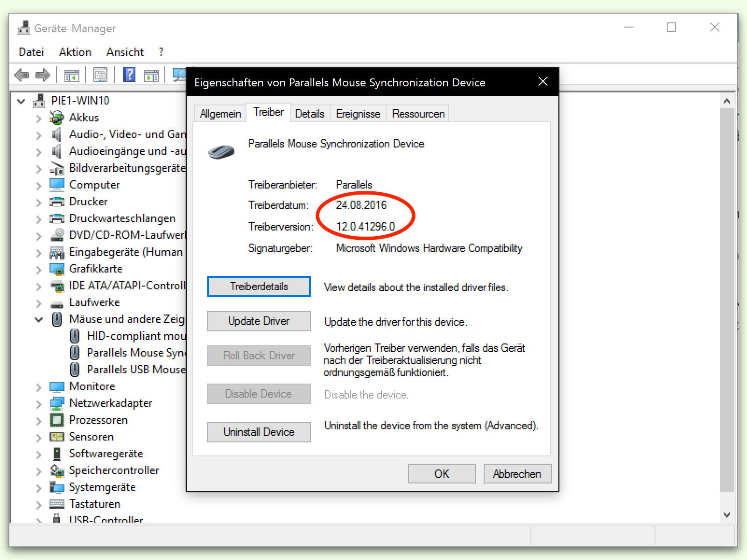Open the Datei menu

[31, 52]
